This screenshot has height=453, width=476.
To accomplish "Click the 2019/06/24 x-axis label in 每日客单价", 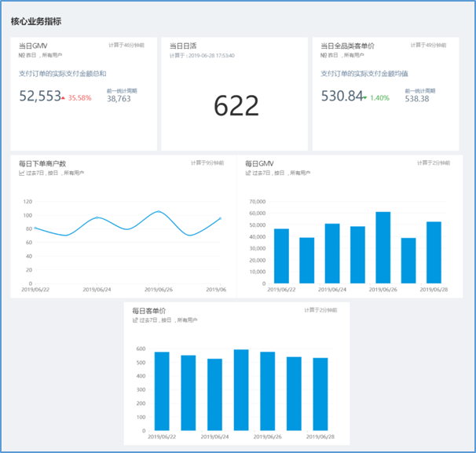I will [x=214, y=437].
